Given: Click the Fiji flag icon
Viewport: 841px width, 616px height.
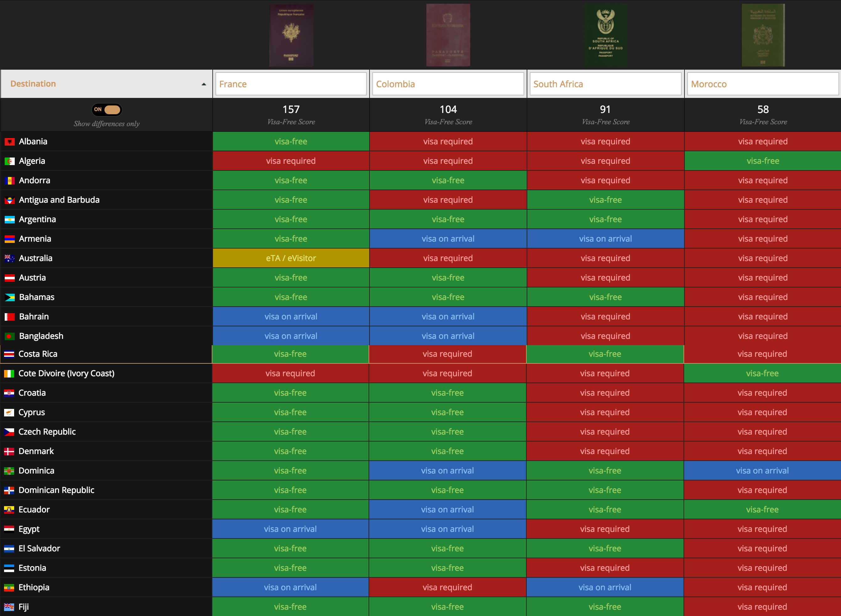Looking at the screenshot, I should pos(9,607).
